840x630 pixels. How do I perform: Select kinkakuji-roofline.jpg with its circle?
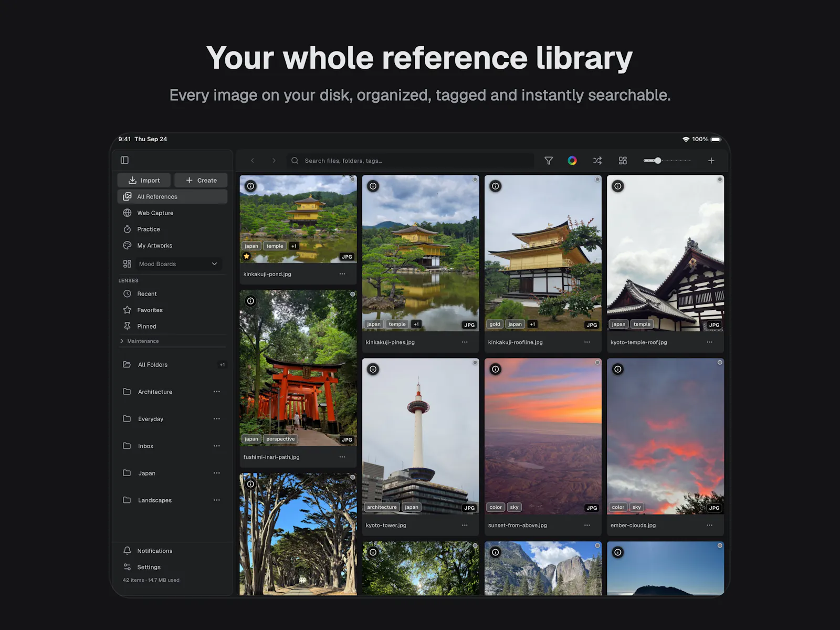(597, 180)
